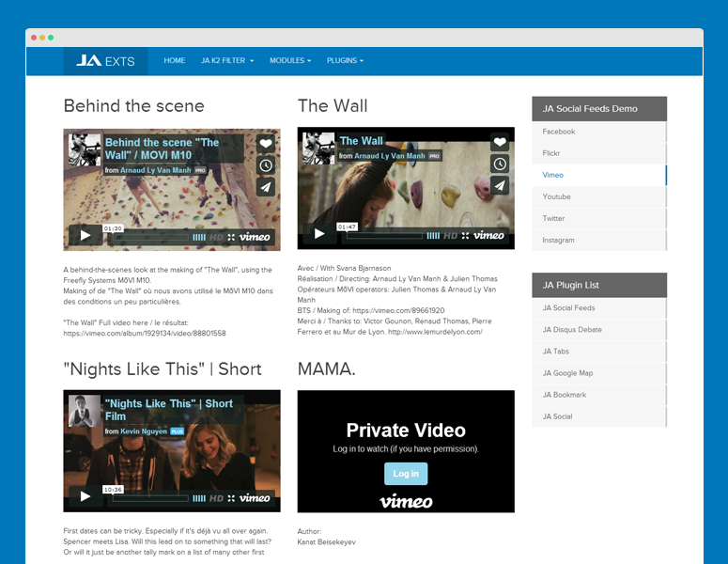
Task: Enter fullscreen on The Wall player
Action: click(465, 236)
